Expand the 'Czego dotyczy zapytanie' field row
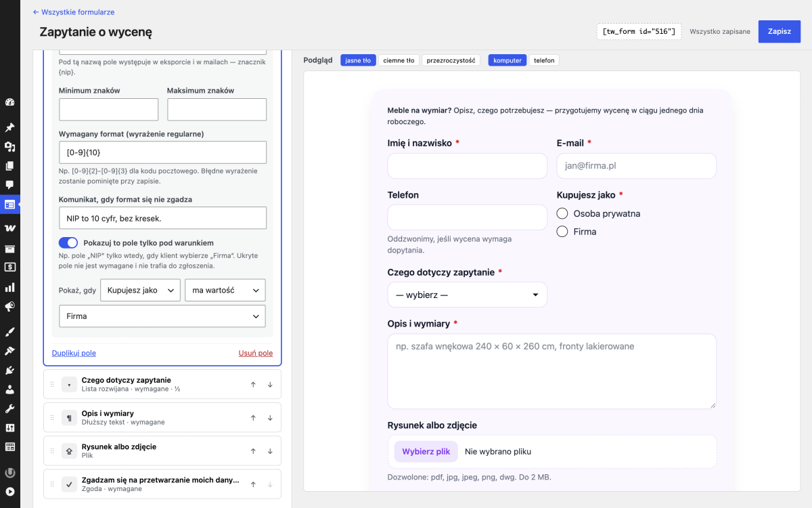Viewport: 812px width, 508px height. 162,384
